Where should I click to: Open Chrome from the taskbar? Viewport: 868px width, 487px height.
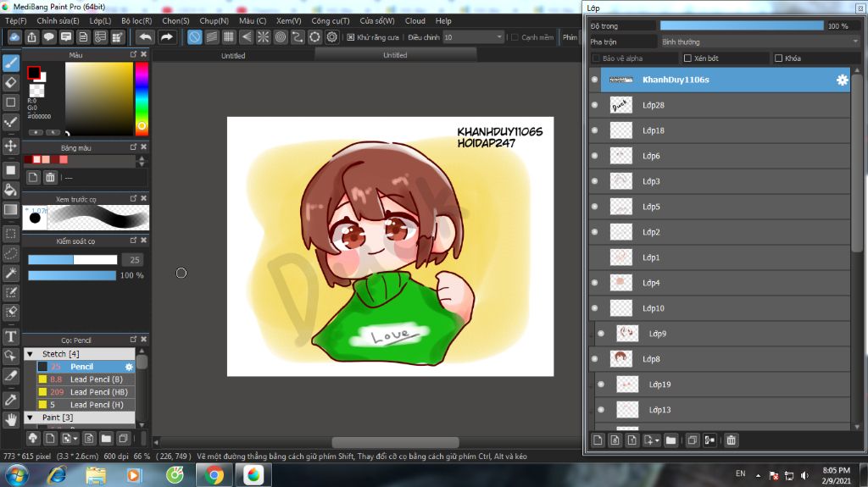coord(214,475)
